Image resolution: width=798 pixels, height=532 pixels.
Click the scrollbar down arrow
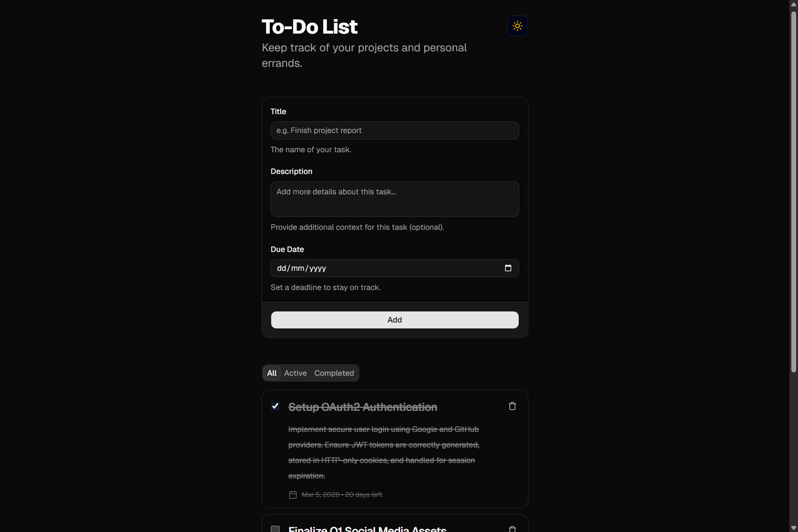pos(794,528)
